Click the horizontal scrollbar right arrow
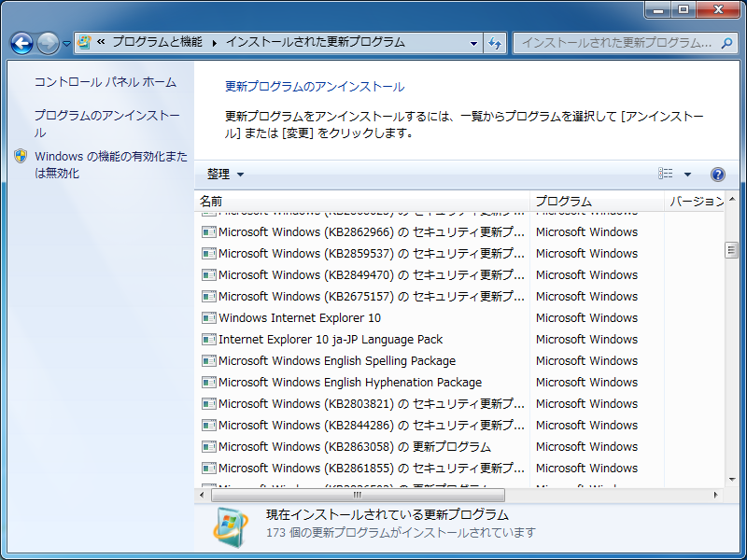The height and width of the screenshot is (560, 747). click(715, 496)
